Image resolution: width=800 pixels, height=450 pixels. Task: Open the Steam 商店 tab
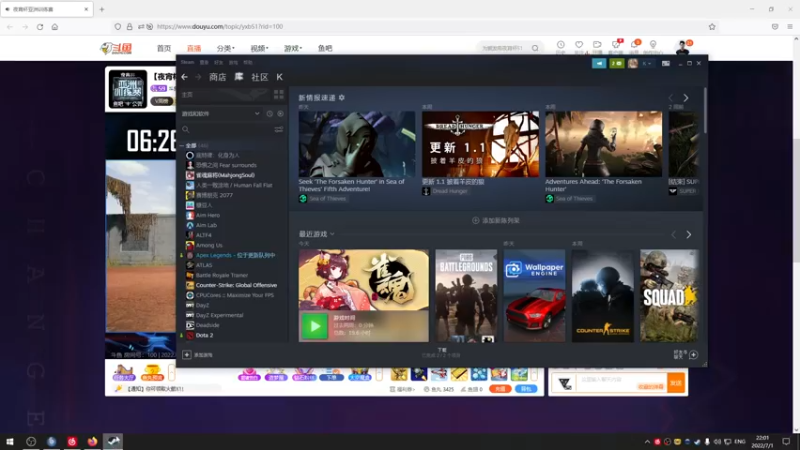[x=217, y=77]
